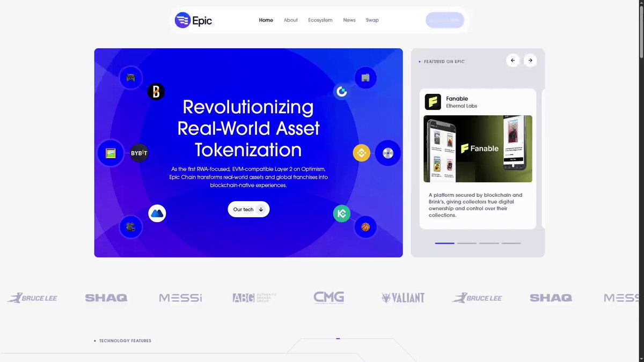Click the 'TECHNOLOGY FEATURES' section label
This screenshot has width=644, height=362.
(x=125, y=341)
